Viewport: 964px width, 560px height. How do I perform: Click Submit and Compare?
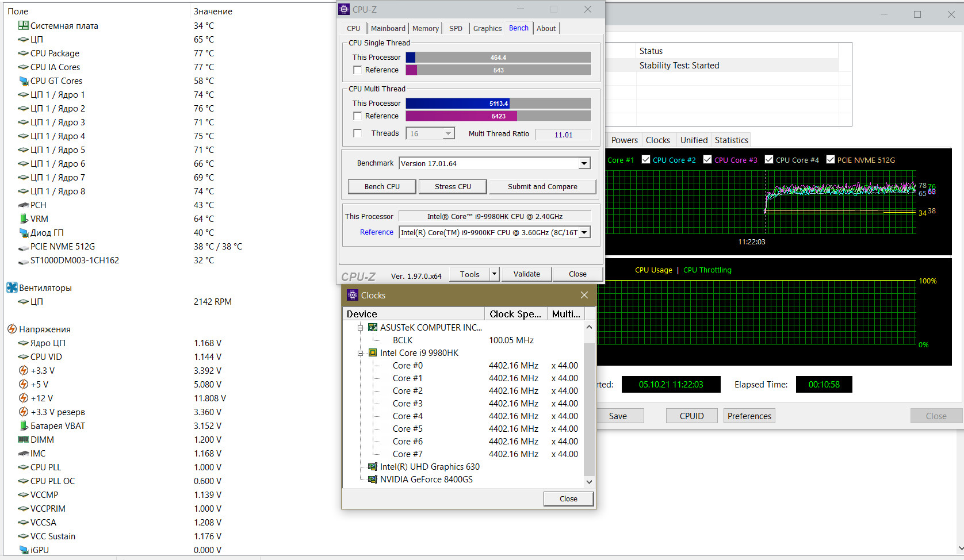[x=542, y=186]
